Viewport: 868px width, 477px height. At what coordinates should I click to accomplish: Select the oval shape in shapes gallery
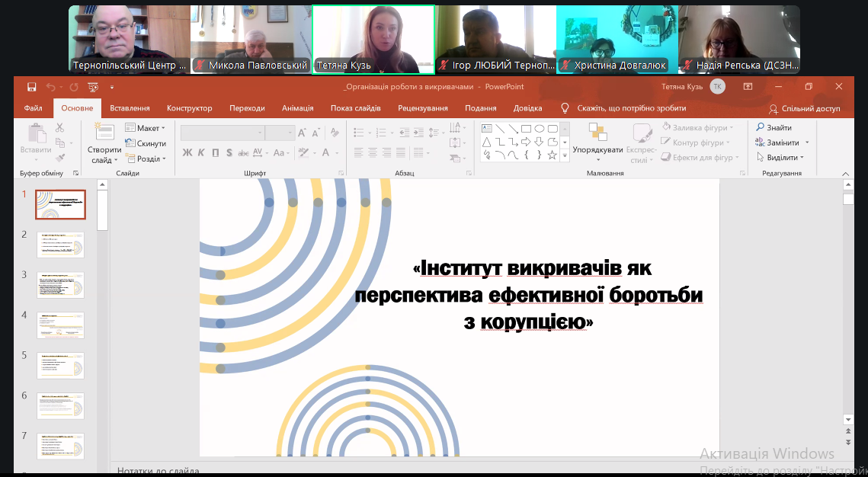(540, 129)
